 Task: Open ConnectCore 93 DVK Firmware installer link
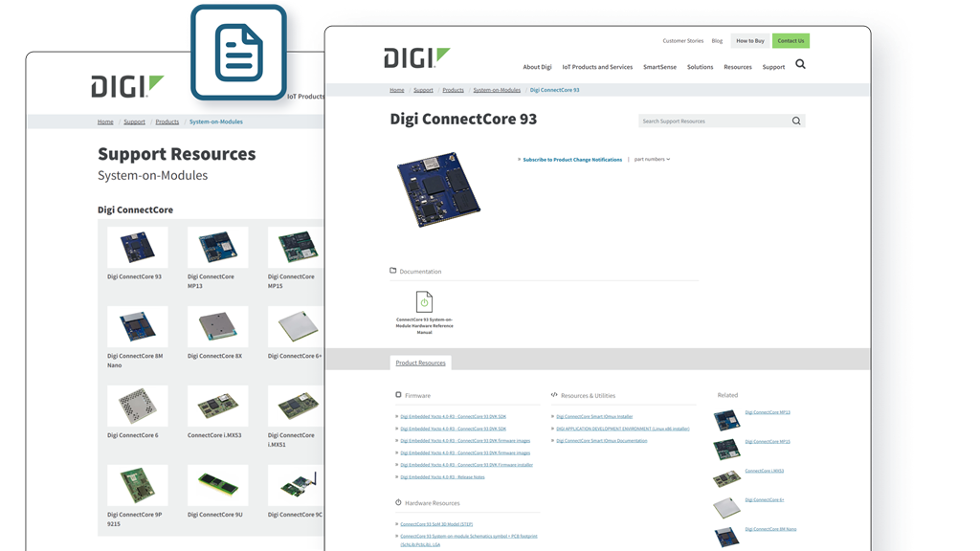[x=466, y=465]
